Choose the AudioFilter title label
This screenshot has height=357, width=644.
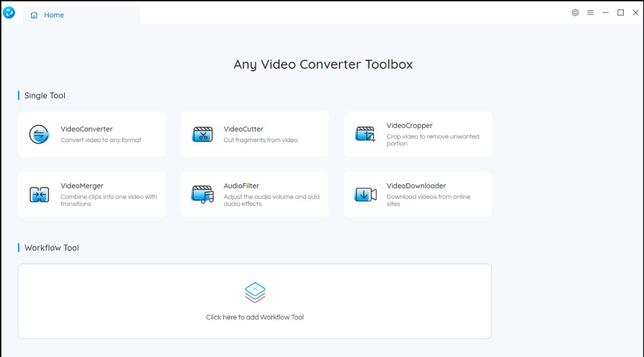point(241,186)
